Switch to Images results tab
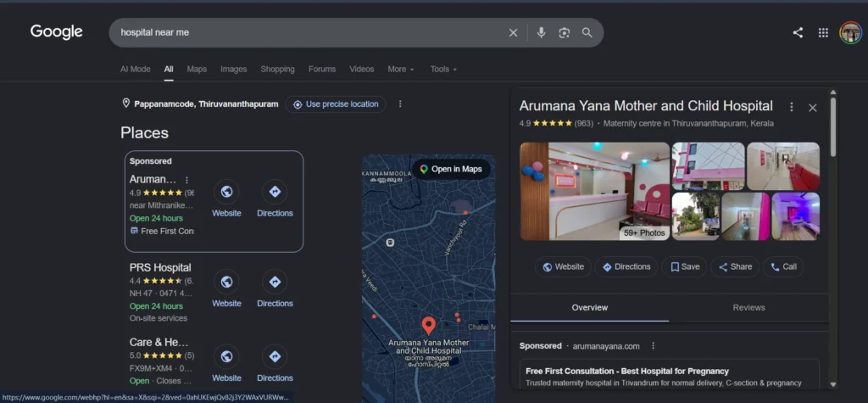This screenshot has width=868, height=403. (234, 70)
